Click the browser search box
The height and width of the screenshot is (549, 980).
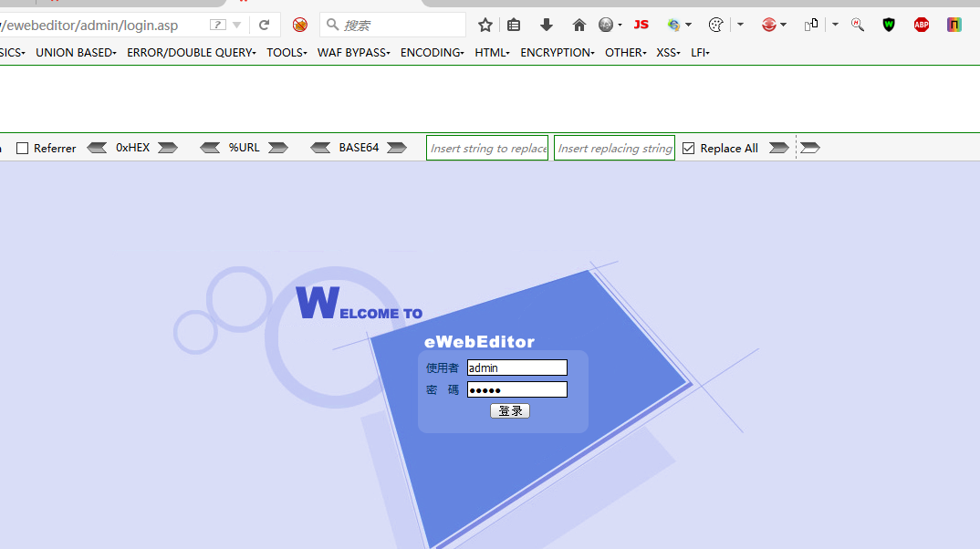[392, 25]
